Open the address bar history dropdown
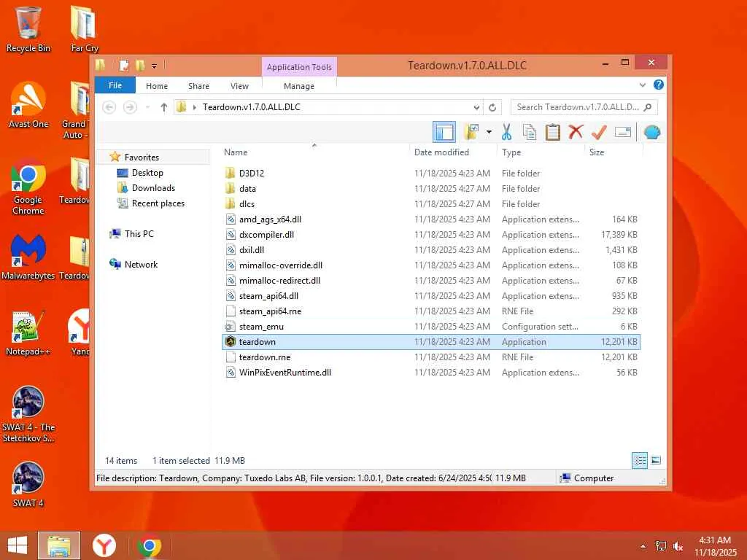The image size is (747, 560). (x=476, y=108)
